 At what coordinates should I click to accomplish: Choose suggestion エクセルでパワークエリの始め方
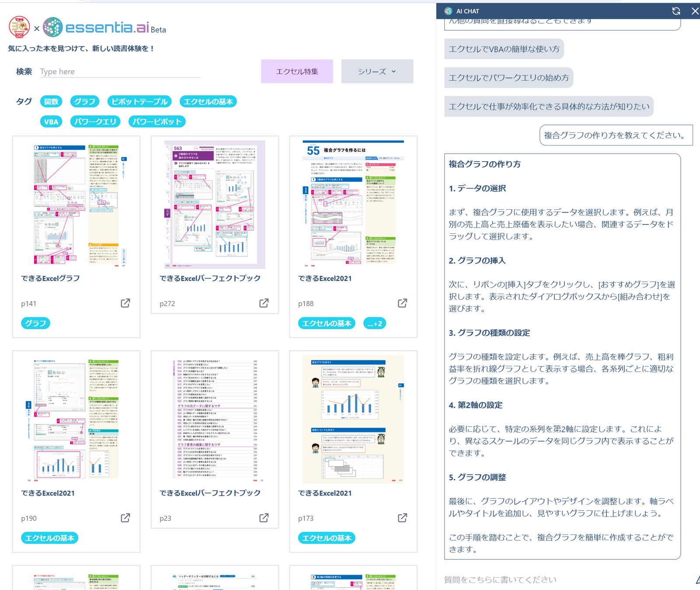point(509,77)
